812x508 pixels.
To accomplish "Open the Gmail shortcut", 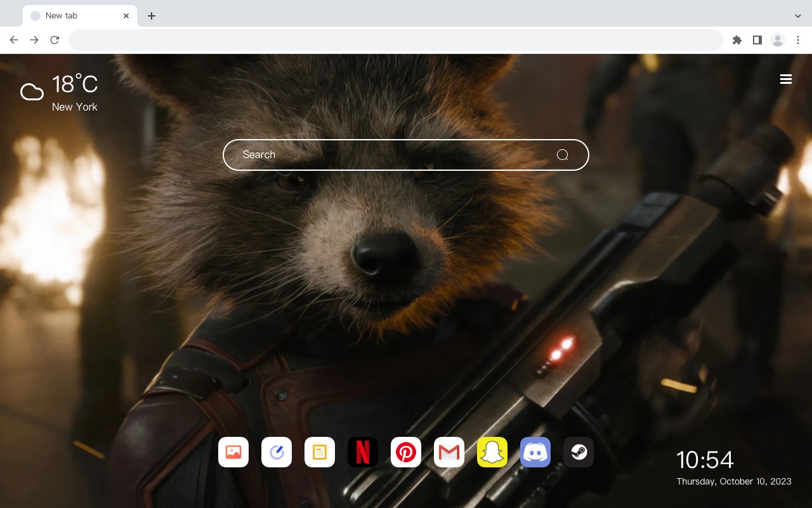I will click(449, 452).
